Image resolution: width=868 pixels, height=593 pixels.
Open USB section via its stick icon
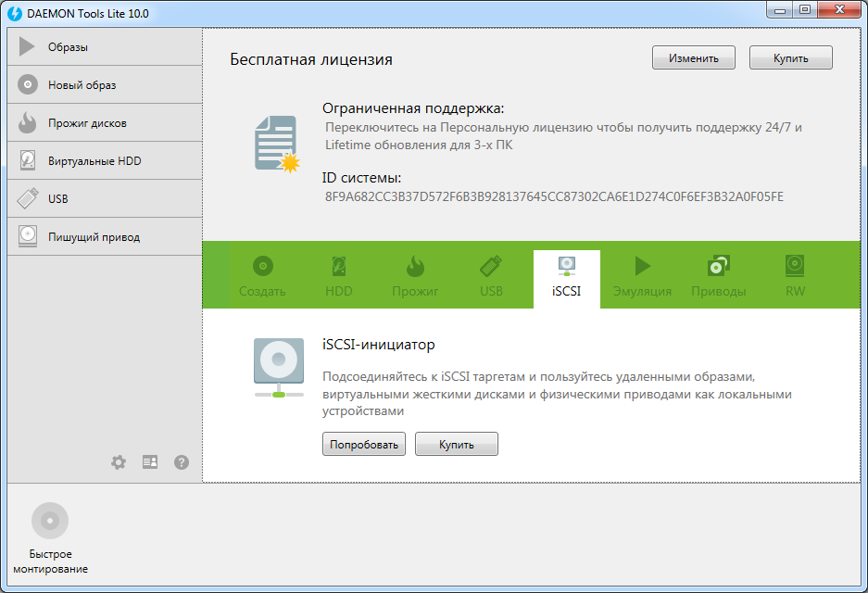[28, 198]
